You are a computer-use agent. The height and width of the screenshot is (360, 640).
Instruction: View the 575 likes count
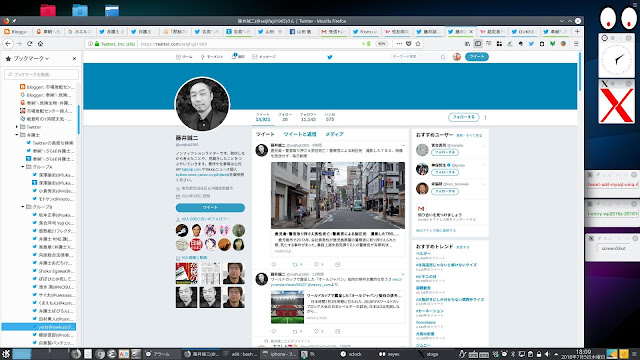(x=330, y=118)
